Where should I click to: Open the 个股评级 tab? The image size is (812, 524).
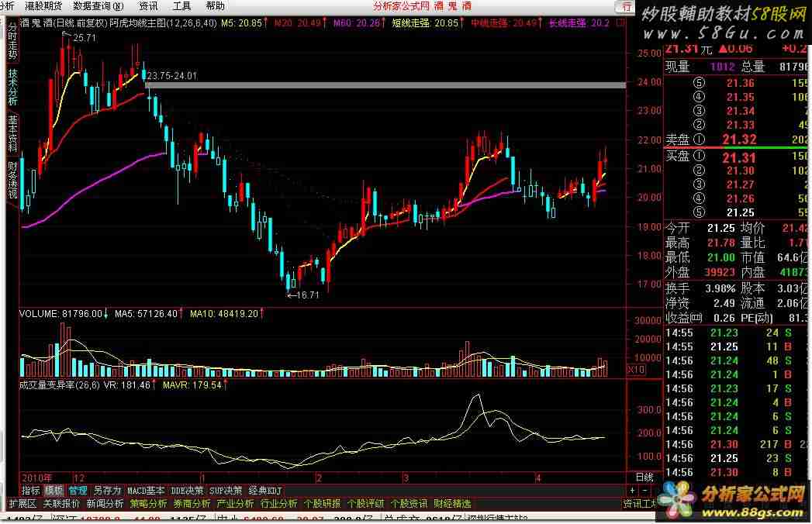[x=365, y=503]
